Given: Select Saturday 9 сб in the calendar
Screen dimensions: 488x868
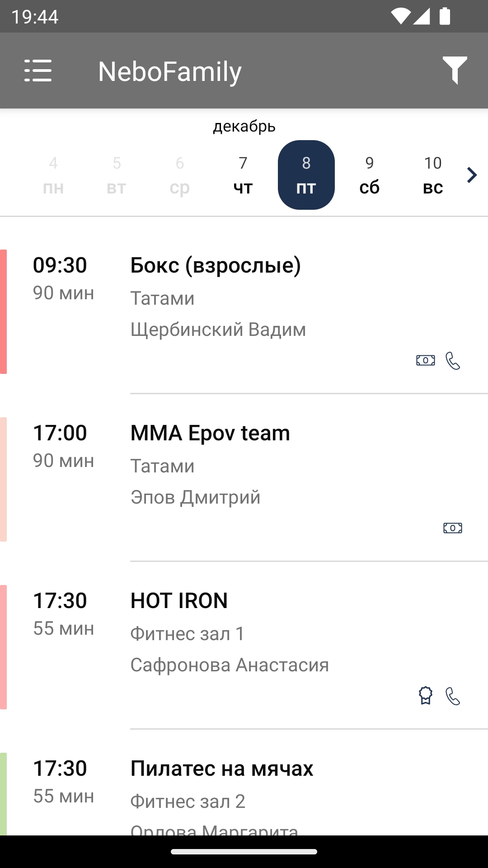Looking at the screenshot, I should 370,175.
